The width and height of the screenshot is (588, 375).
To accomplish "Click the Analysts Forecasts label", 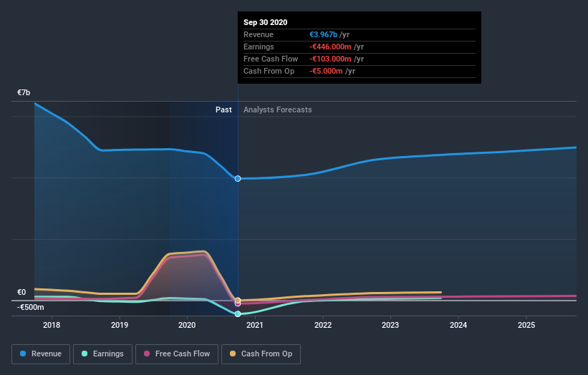I will tap(277, 109).
